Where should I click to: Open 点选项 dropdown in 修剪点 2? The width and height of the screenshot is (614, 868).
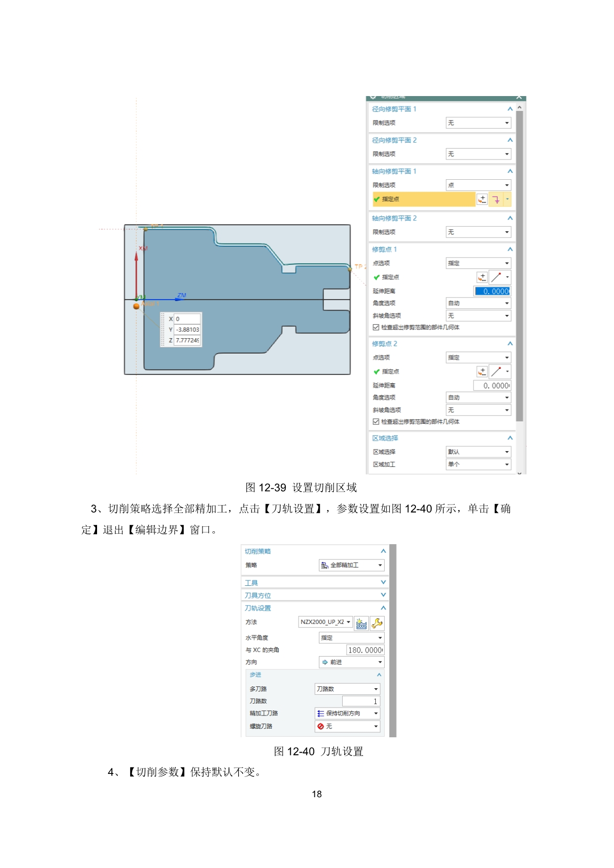click(478, 357)
